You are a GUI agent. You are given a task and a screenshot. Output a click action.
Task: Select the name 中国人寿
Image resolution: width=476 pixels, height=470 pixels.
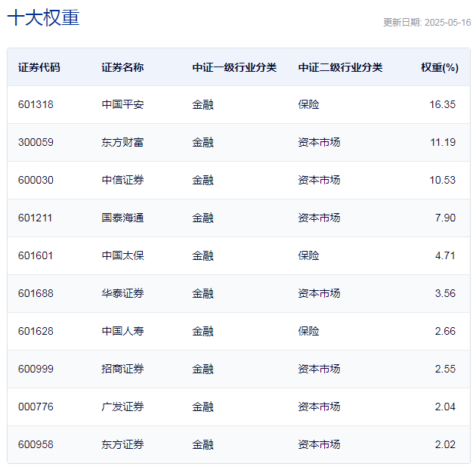(122, 331)
